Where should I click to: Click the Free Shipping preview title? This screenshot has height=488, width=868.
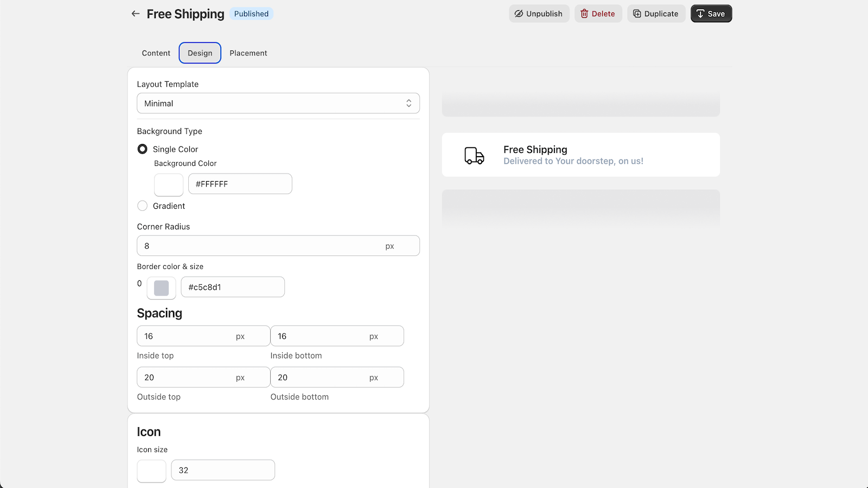pos(535,150)
